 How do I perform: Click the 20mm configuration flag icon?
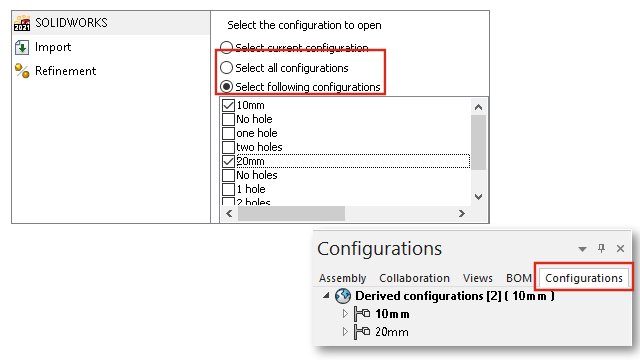(362, 332)
